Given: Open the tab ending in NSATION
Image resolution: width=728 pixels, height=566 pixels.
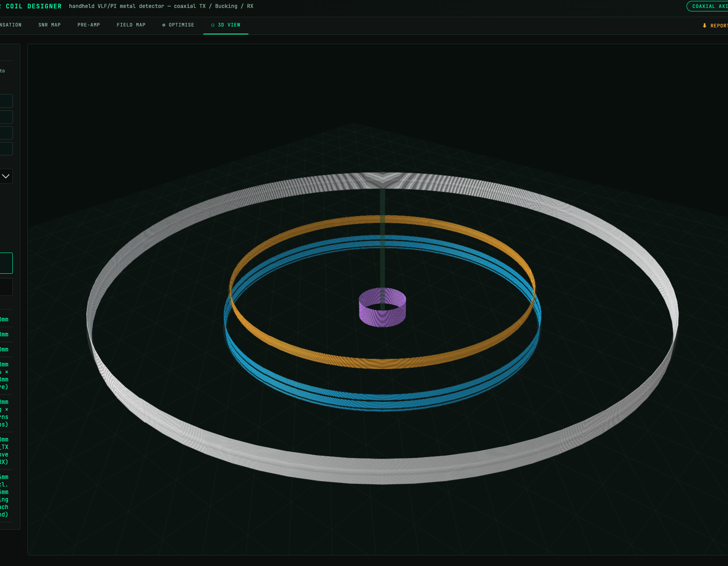Looking at the screenshot, I should [x=11, y=25].
